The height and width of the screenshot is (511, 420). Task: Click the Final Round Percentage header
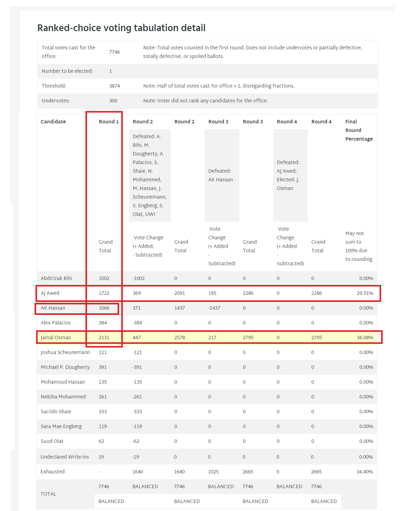click(359, 130)
